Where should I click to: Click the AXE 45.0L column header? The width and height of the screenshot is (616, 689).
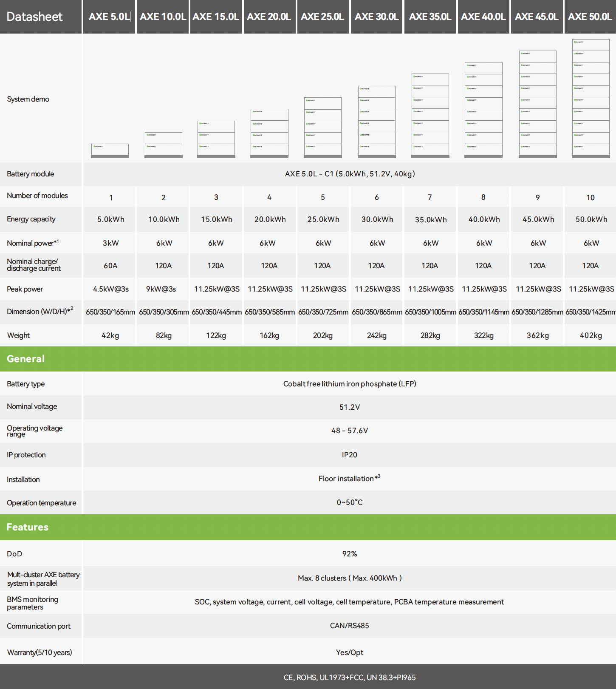[537, 17]
